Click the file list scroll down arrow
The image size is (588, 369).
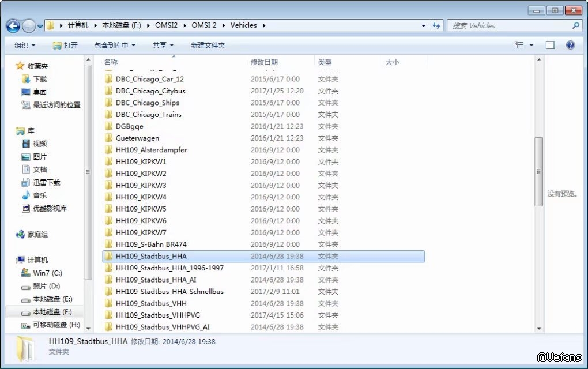[539, 329]
